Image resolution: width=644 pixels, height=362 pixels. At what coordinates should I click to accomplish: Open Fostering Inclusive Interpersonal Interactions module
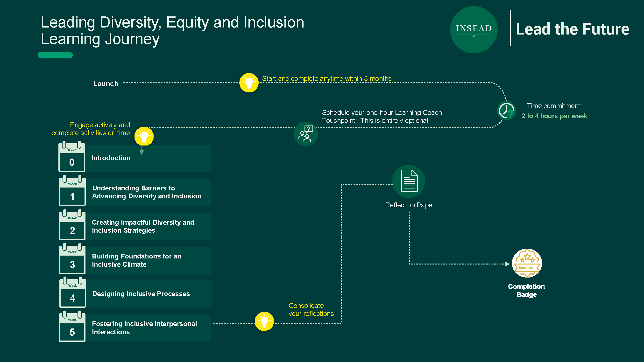(148, 328)
